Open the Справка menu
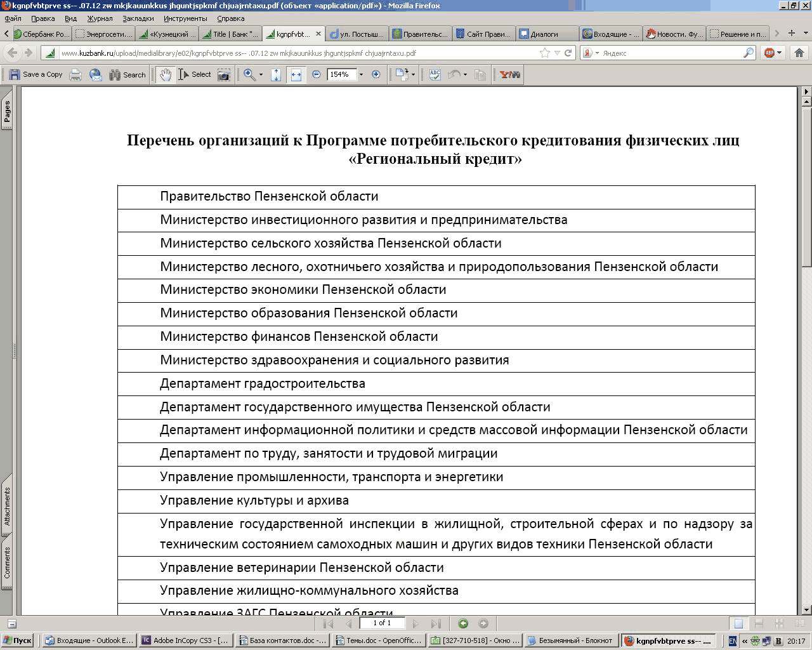The height and width of the screenshot is (650, 812). 230,18
